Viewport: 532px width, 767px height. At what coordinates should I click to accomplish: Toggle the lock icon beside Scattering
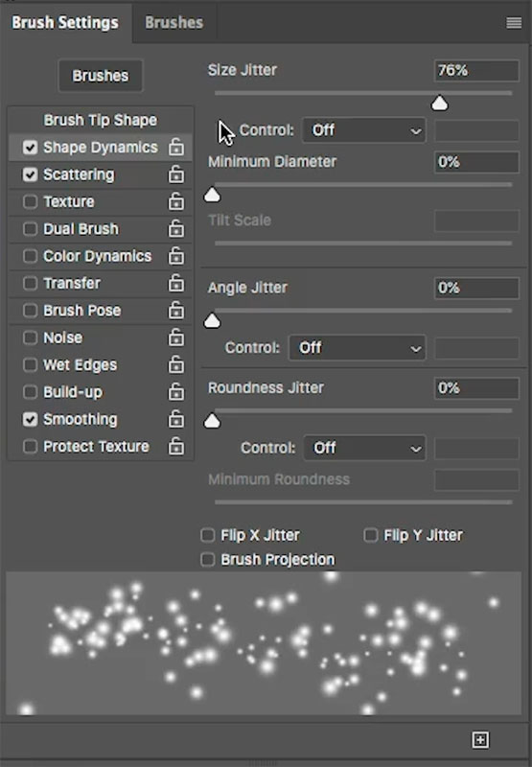pyautogui.click(x=176, y=174)
